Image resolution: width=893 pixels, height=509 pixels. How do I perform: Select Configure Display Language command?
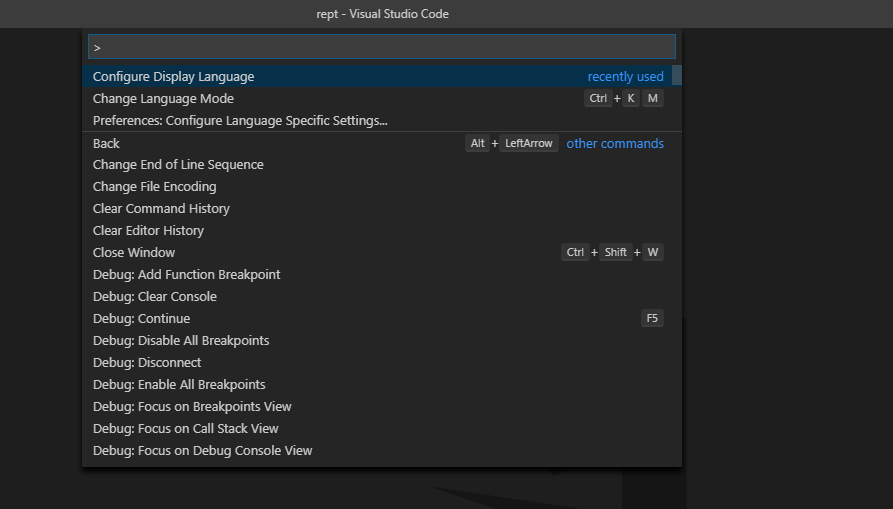pyautogui.click(x=174, y=77)
